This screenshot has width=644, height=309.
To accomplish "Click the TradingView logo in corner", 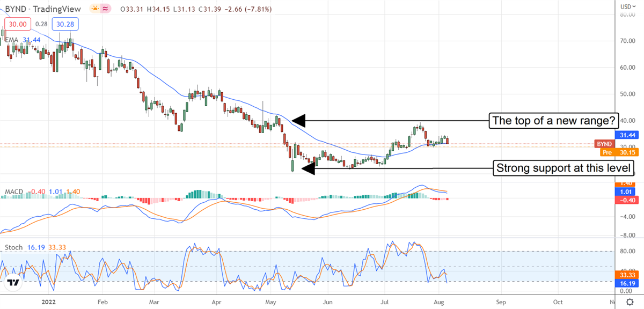I will [x=14, y=283].
